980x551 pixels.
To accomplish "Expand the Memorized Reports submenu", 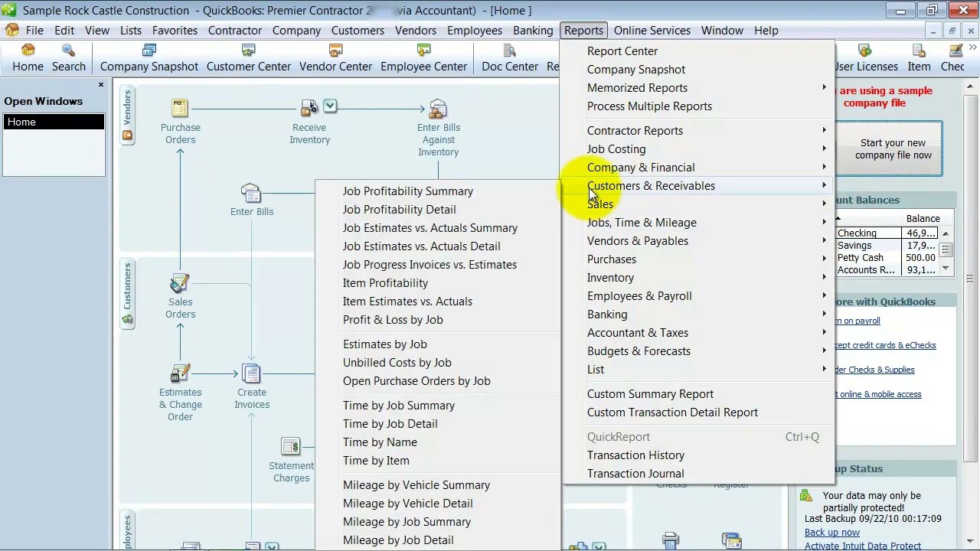I will point(824,87).
